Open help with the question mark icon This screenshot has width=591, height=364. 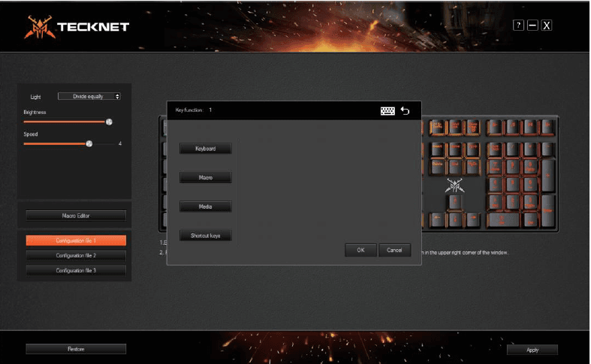[x=519, y=26]
